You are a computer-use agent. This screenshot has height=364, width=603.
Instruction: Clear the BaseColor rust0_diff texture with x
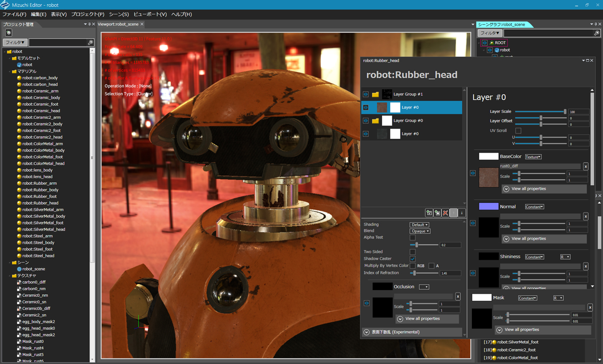(x=585, y=166)
